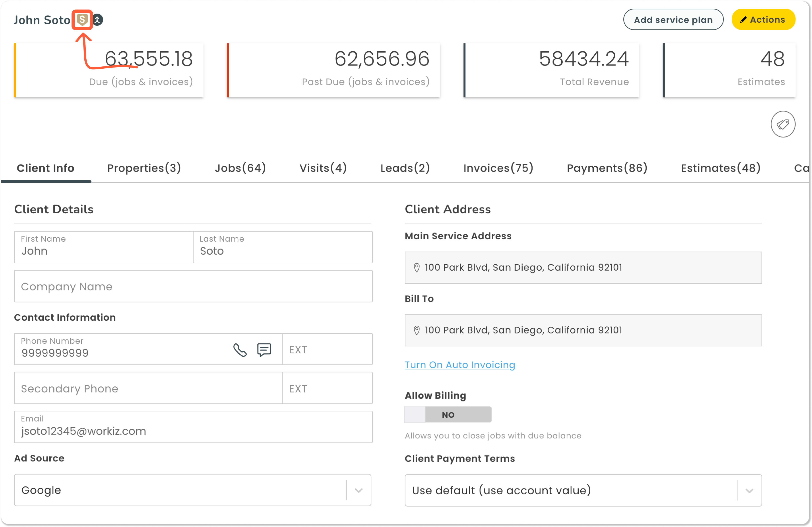
Task: Click the Ad Source label
Action: (x=39, y=458)
